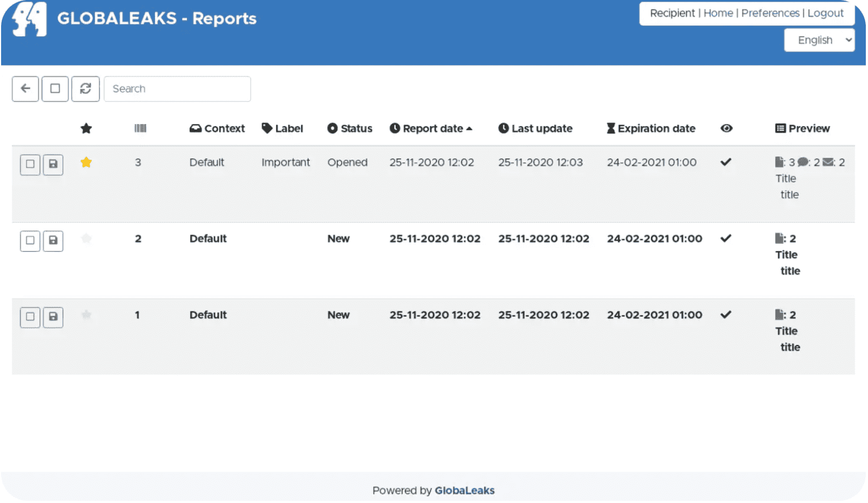Click the Logout link
Screen dimensions: 868x503
pos(825,13)
